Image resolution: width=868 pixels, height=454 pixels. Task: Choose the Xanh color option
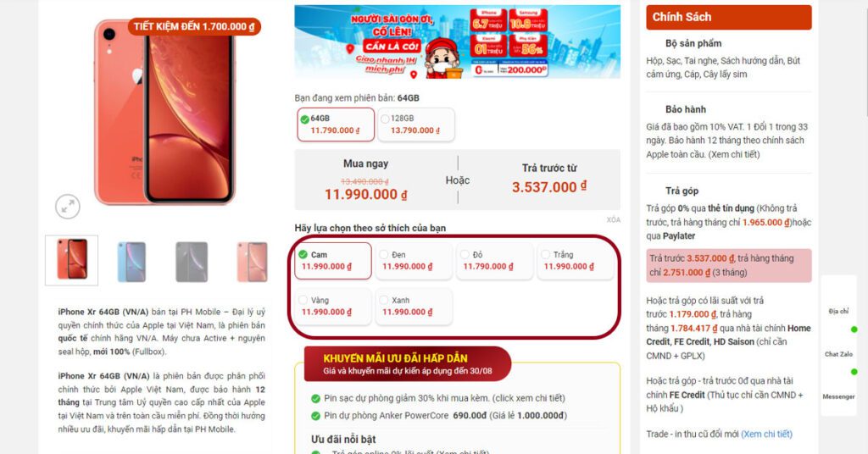point(414,307)
